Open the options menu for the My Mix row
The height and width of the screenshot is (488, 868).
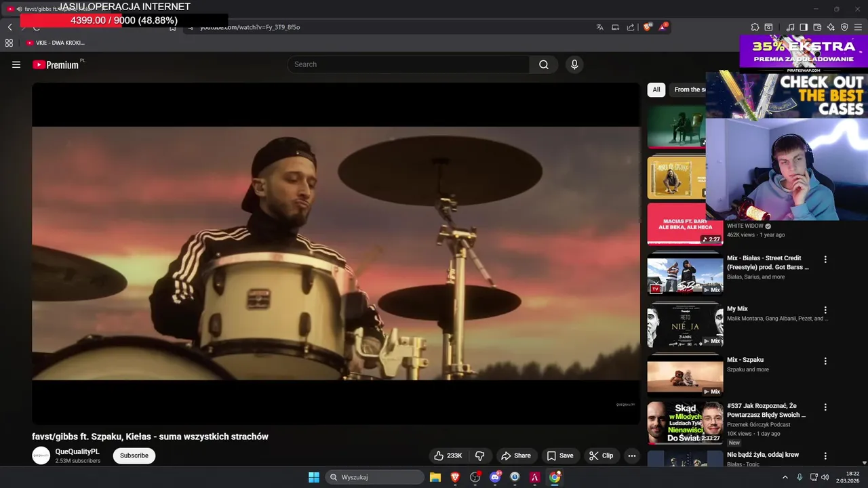tap(825, 310)
